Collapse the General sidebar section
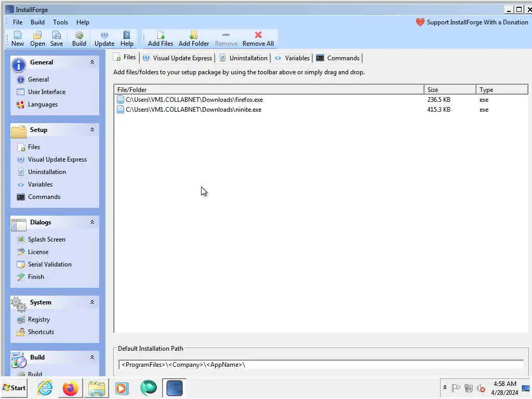This screenshot has width=532, height=399. (x=92, y=62)
